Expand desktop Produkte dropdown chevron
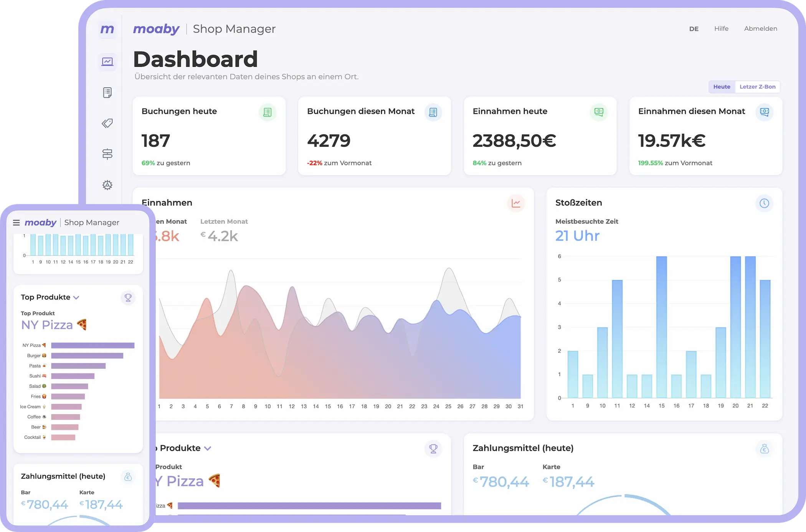This screenshot has width=806, height=532. pyautogui.click(x=208, y=448)
